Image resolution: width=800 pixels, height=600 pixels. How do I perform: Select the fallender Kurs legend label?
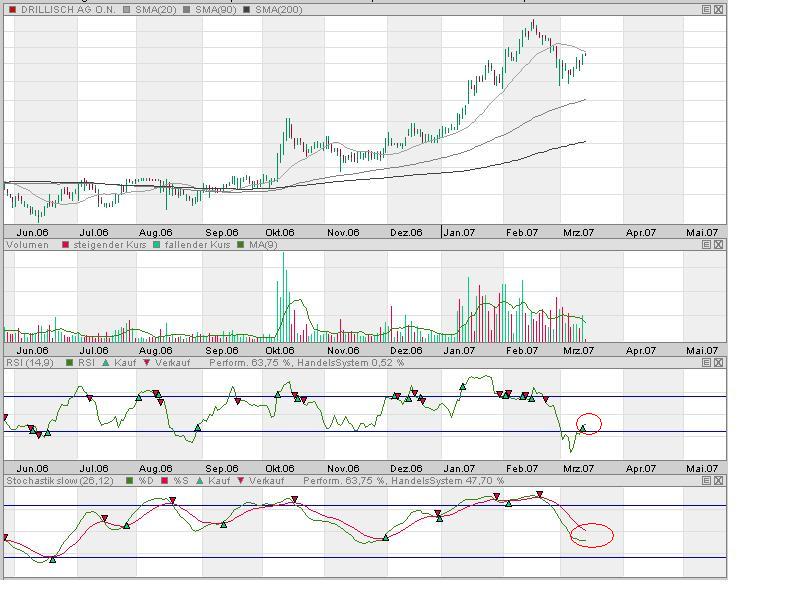(x=197, y=245)
